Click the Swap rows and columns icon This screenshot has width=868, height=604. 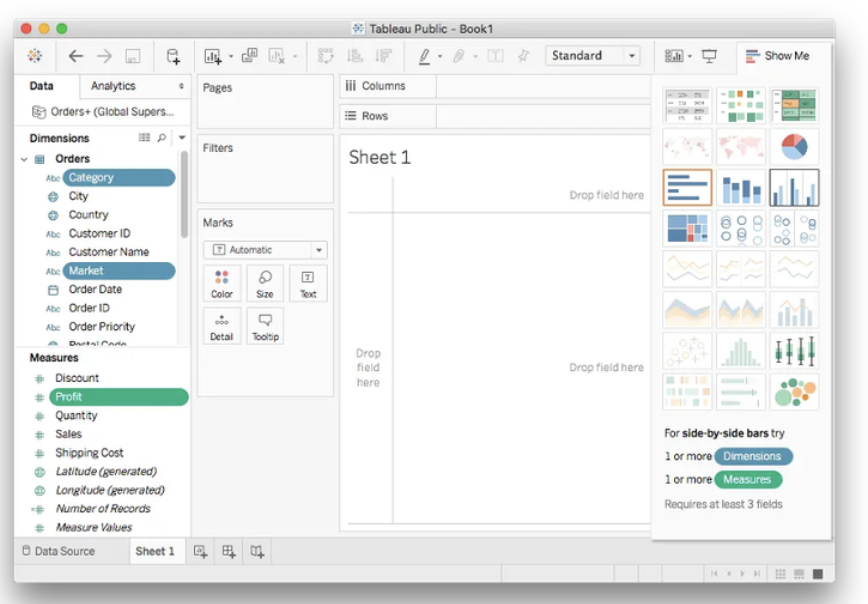[326, 56]
